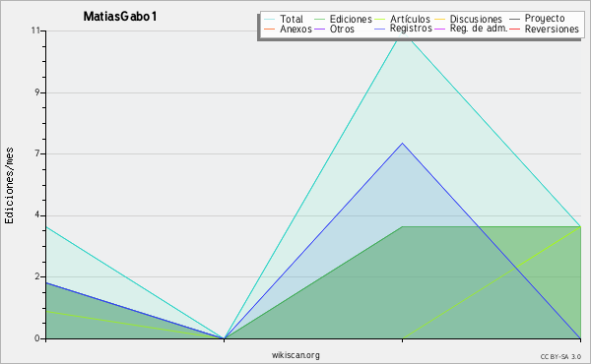This screenshot has height=364, width=591.
Task: Click the cyan Total legend line swatch
Action: 270,20
